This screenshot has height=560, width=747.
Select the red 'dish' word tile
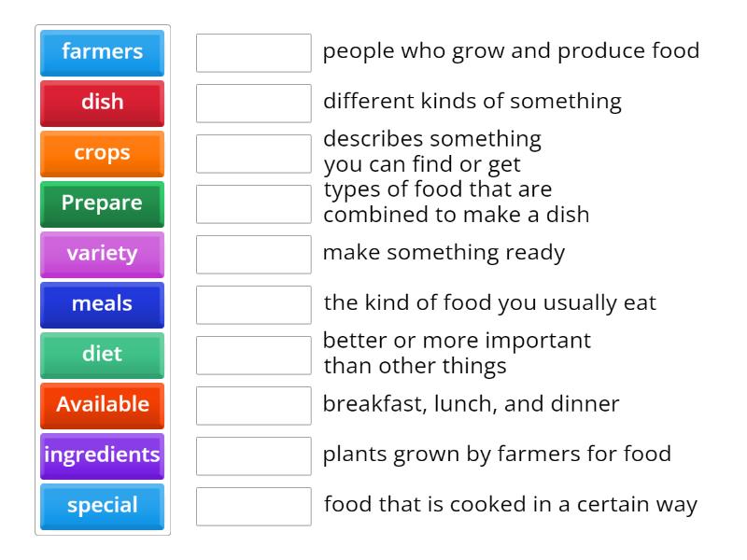coord(102,103)
